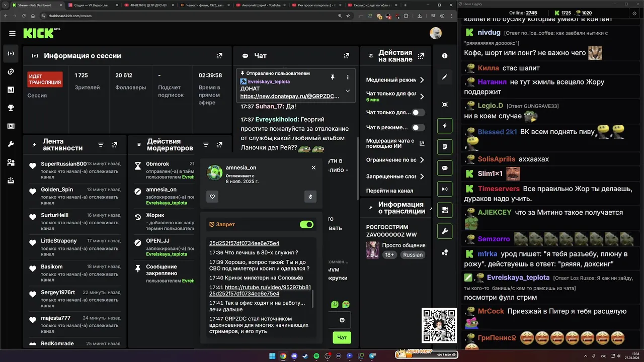
Task: Open the analytics bar chart sidebar icon
Action: point(11,89)
